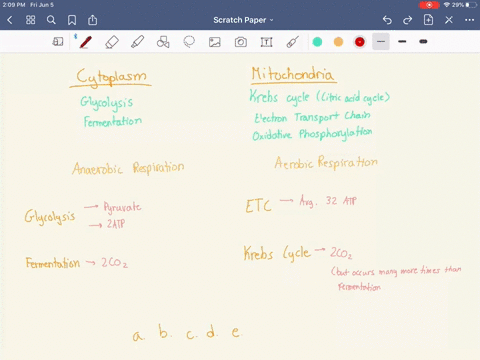Screen dimensions: 480x360
Task: Select the Eraser tool
Action: (x=112, y=42)
